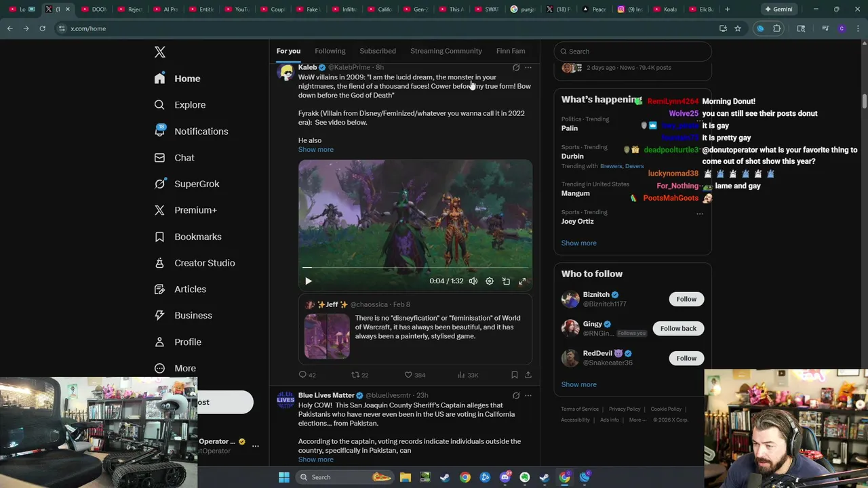Open Creator Studio in the sidebar
The image size is (868, 488).
pos(194,263)
